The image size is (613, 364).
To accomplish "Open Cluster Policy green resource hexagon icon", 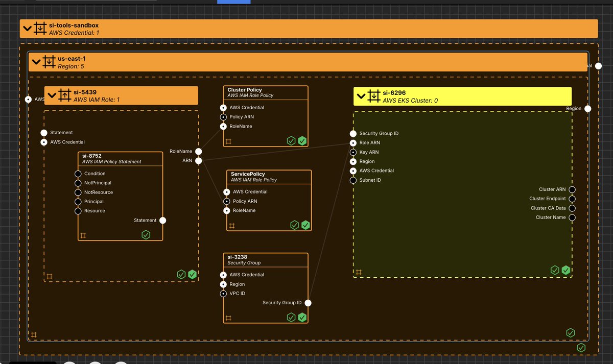I will (x=302, y=141).
